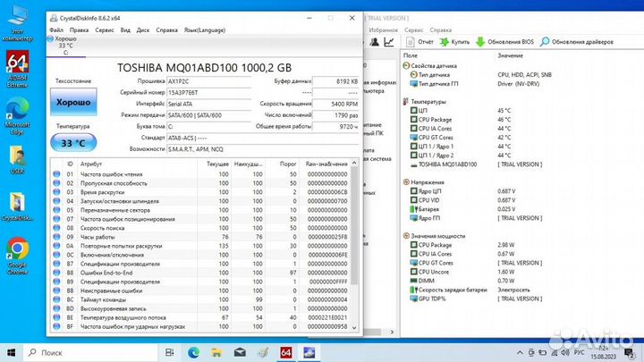Open the Справка menu in CrystalDiskInfo
The image size is (644, 362).
click(x=166, y=30)
